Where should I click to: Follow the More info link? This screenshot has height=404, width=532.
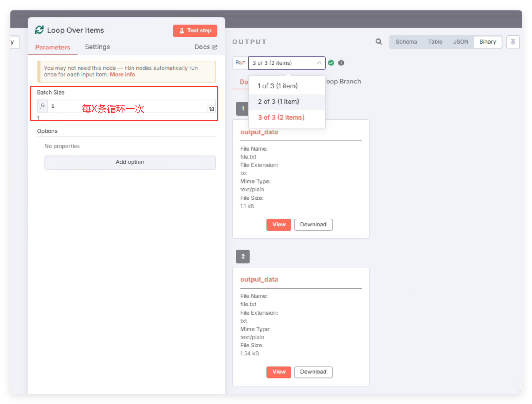122,75
